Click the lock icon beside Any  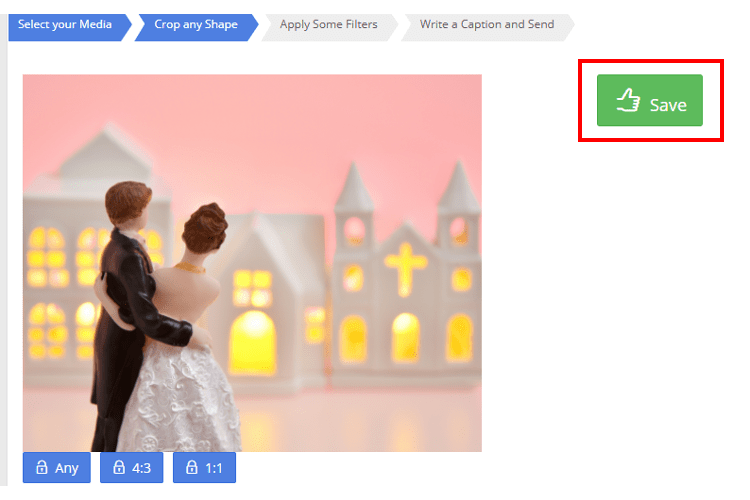42,467
